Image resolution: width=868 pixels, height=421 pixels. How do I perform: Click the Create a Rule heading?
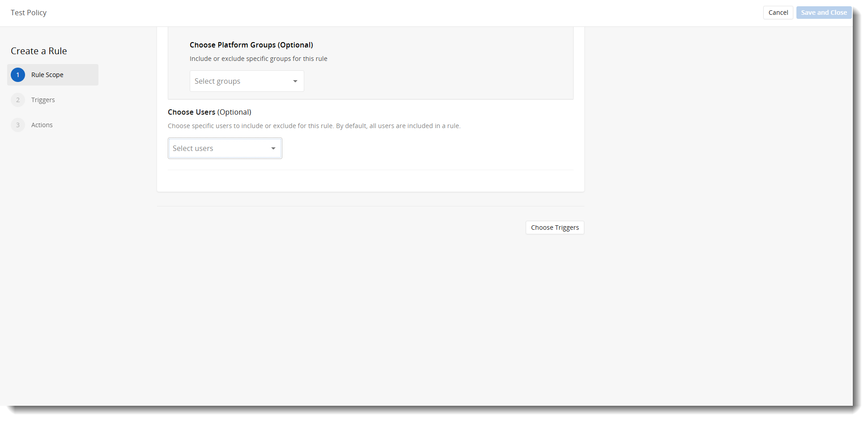point(39,51)
